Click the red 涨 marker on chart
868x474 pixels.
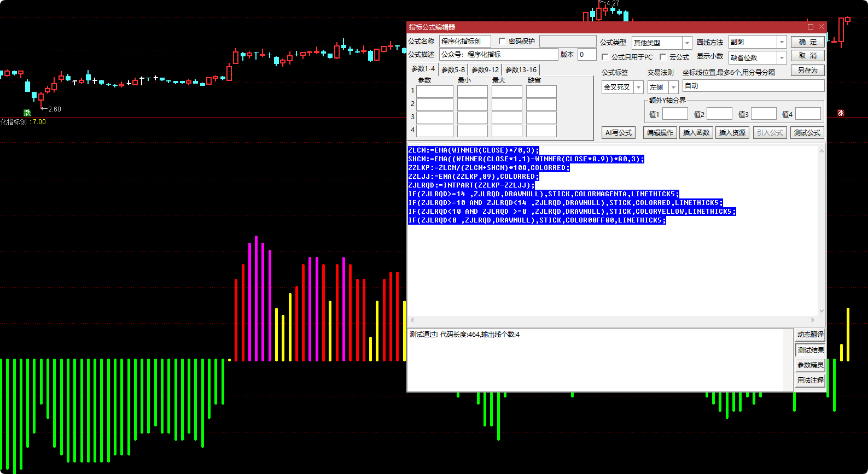coord(841,113)
